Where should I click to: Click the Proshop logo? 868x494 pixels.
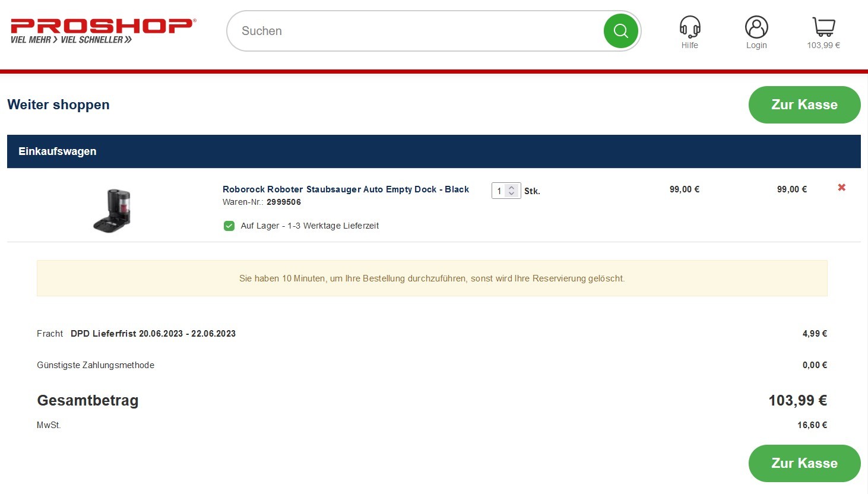(x=103, y=31)
